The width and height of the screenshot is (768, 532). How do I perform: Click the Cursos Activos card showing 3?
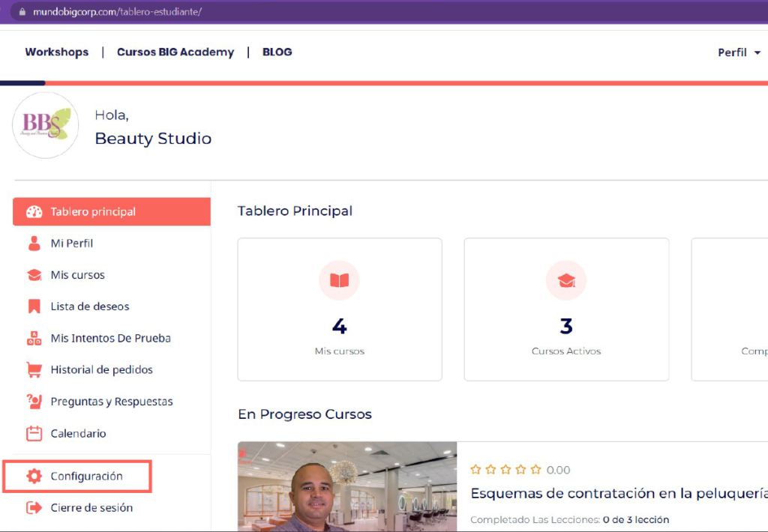coord(567,309)
